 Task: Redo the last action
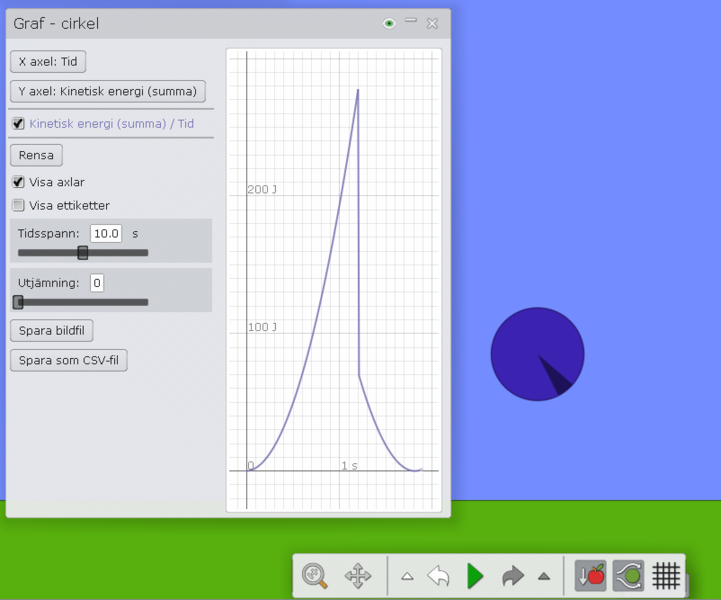click(x=513, y=576)
